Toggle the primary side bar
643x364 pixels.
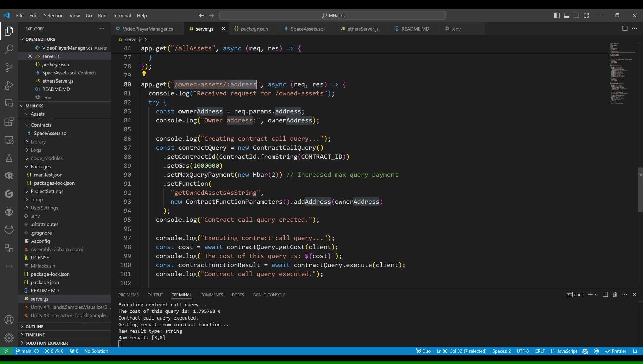(557, 15)
